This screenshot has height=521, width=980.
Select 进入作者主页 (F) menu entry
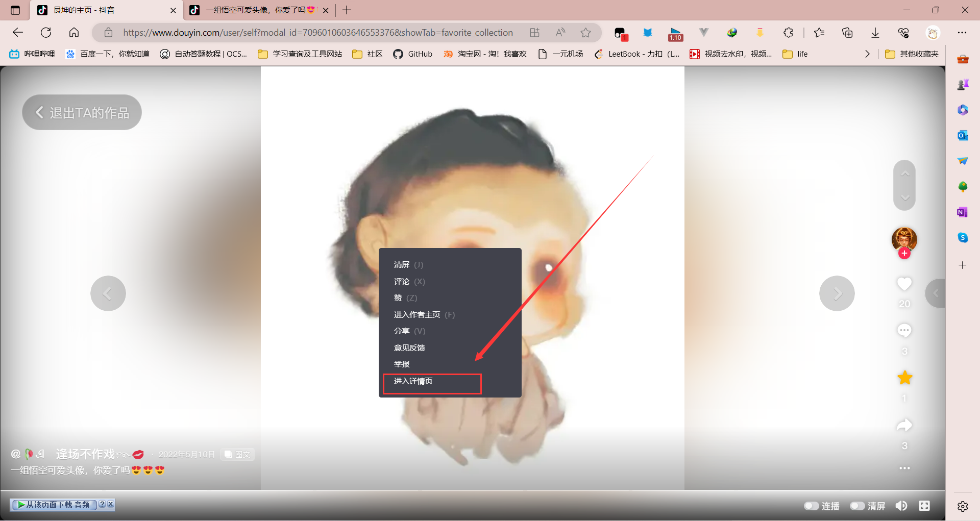tap(424, 315)
